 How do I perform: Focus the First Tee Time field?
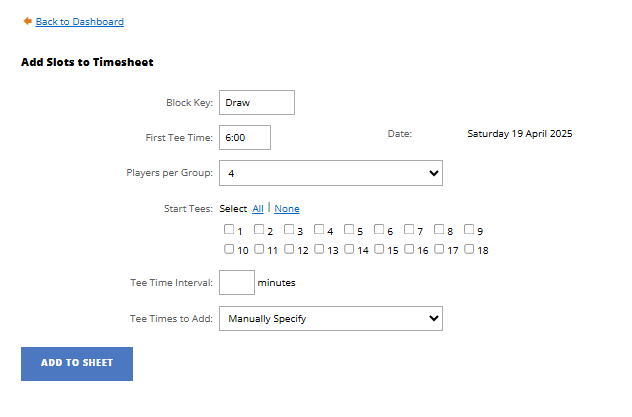[245, 137]
